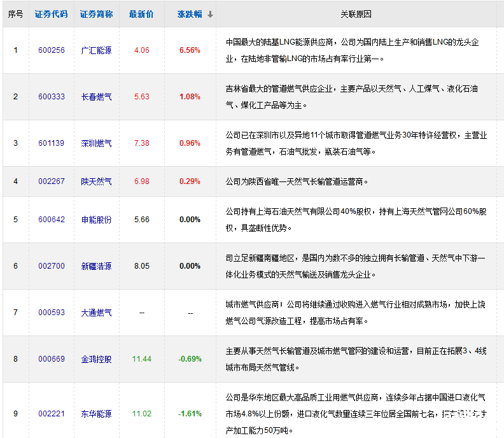Image resolution: width=504 pixels, height=438 pixels.
Task: Sort by 证券简称 column header
Action: tap(97, 14)
